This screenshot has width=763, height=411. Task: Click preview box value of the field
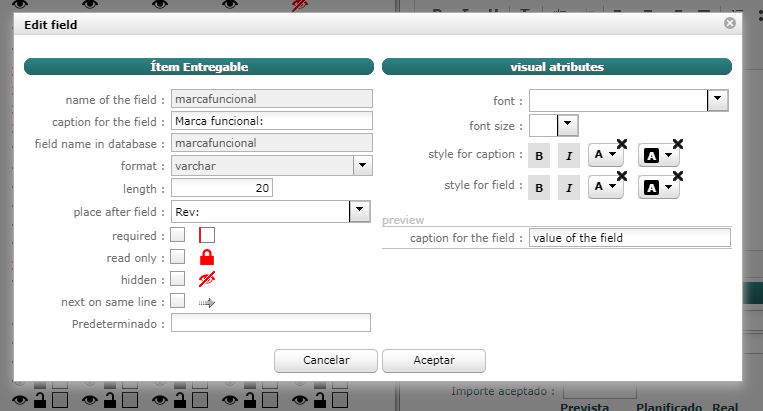630,238
